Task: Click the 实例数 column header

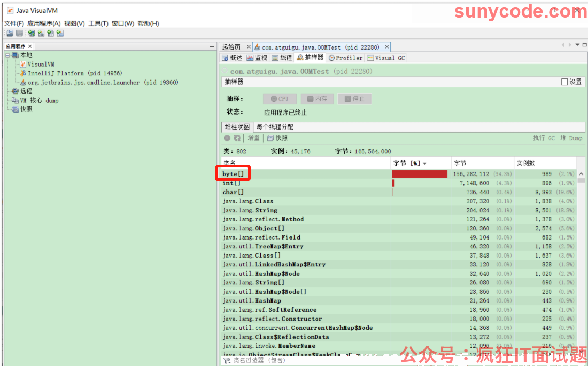Action: click(545, 163)
